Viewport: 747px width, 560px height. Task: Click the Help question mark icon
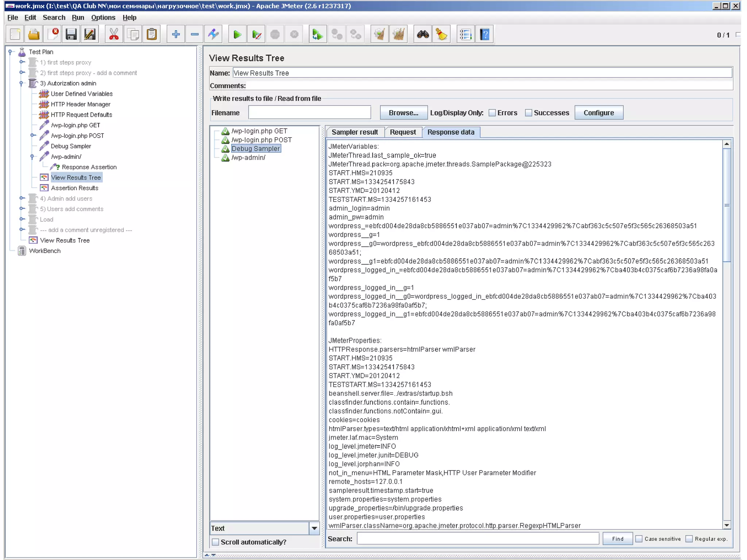[x=484, y=35]
